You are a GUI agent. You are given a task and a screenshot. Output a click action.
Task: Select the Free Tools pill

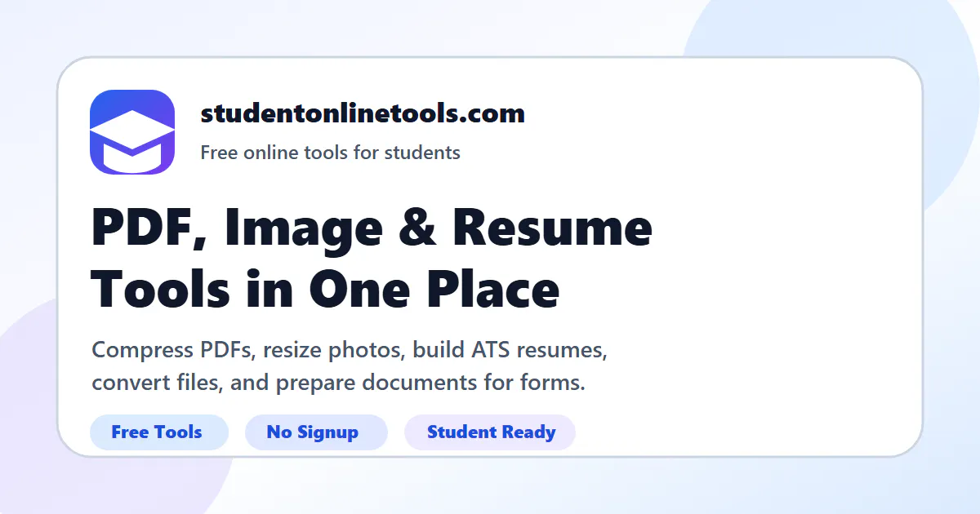[x=159, y=432]
